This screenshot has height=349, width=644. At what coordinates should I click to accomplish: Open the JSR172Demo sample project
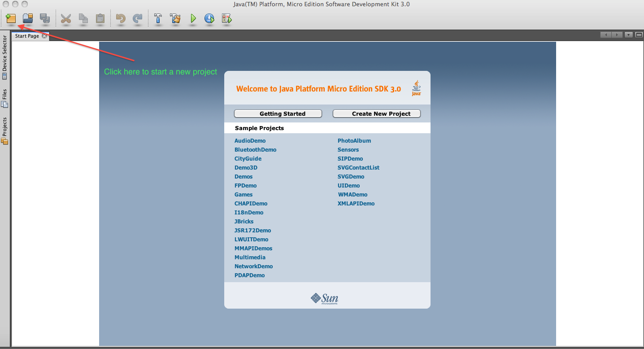[x=252, y=230]
